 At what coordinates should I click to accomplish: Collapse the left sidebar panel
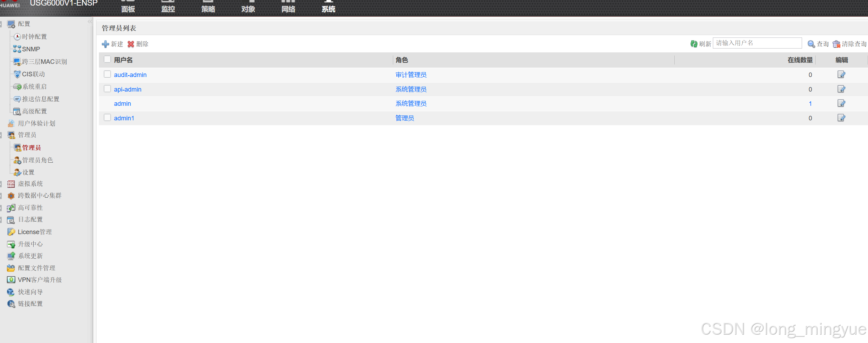pyautogui.click(x=90, y=22)
